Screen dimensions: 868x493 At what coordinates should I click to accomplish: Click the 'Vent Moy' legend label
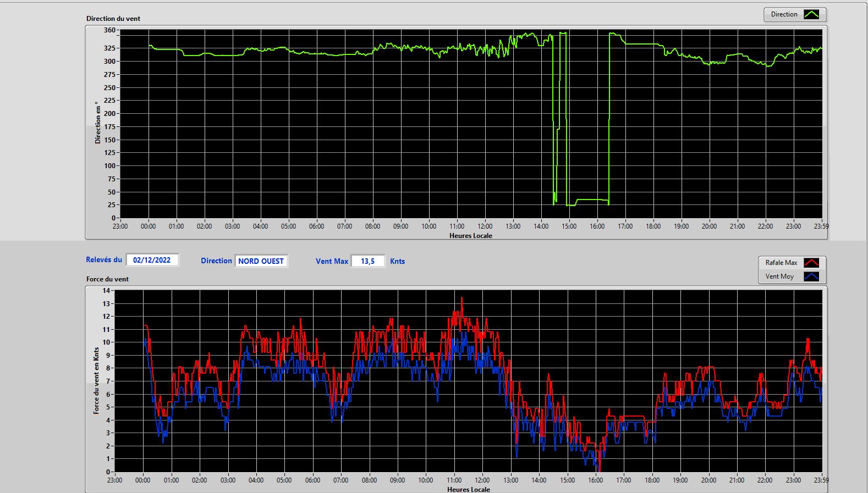pos(779,276)
